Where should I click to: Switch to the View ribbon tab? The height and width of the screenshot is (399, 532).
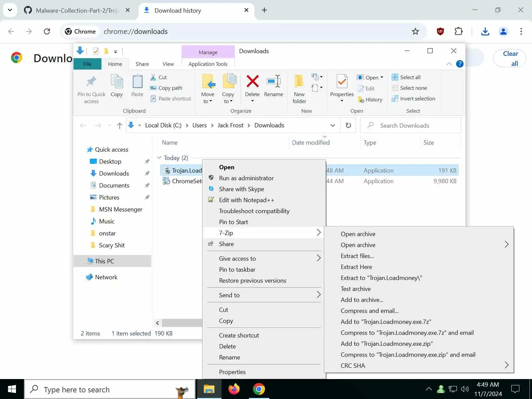(168, 64)
